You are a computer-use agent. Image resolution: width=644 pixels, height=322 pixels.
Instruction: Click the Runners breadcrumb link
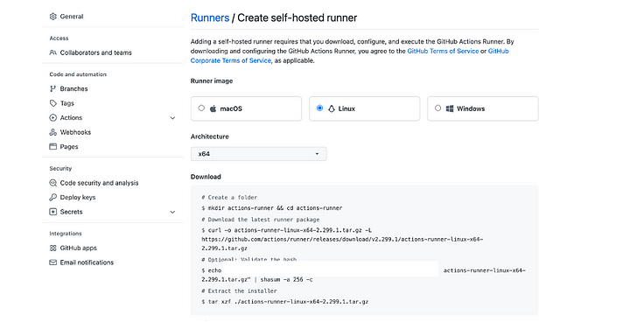coord(210,17)
